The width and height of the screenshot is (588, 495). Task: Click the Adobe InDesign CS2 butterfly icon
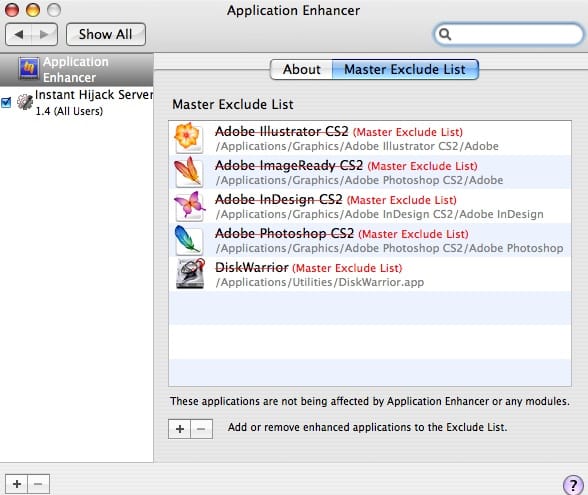[x=189, y=206]
